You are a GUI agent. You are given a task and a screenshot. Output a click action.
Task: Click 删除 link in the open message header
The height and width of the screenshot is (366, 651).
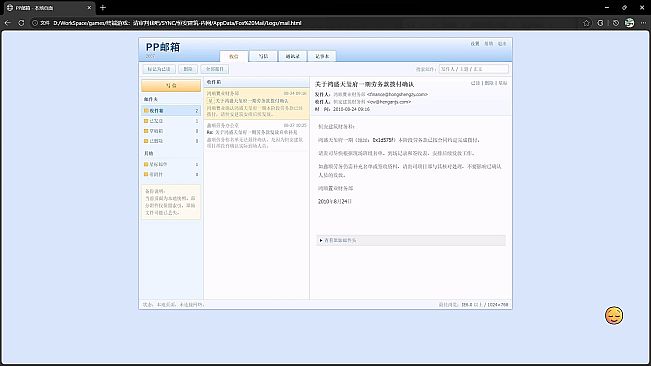click(x=489, y=83)
